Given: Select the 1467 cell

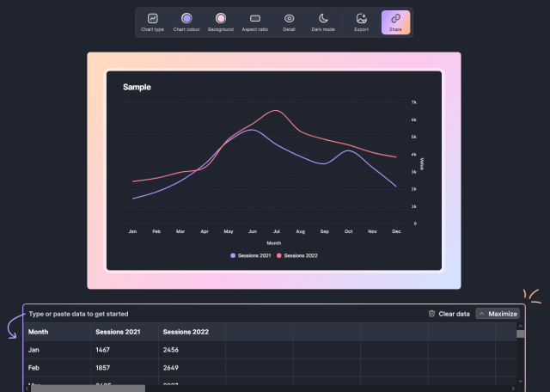Looking at the screenshot, I should coord(125,350).
